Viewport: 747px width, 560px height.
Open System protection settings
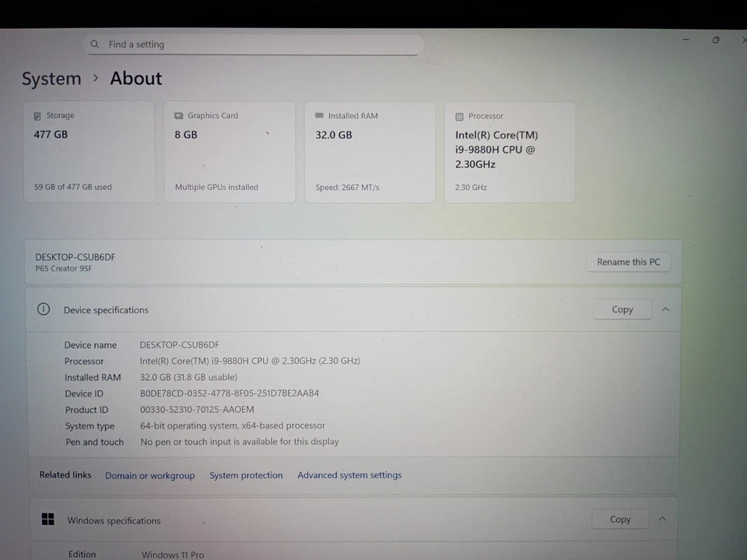coord(246,474)
